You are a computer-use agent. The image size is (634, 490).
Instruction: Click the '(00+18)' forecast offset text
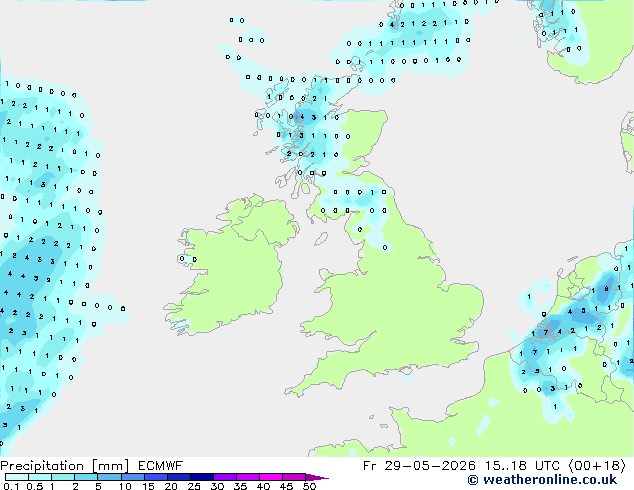pyautogui.click(x=597, y=466)
